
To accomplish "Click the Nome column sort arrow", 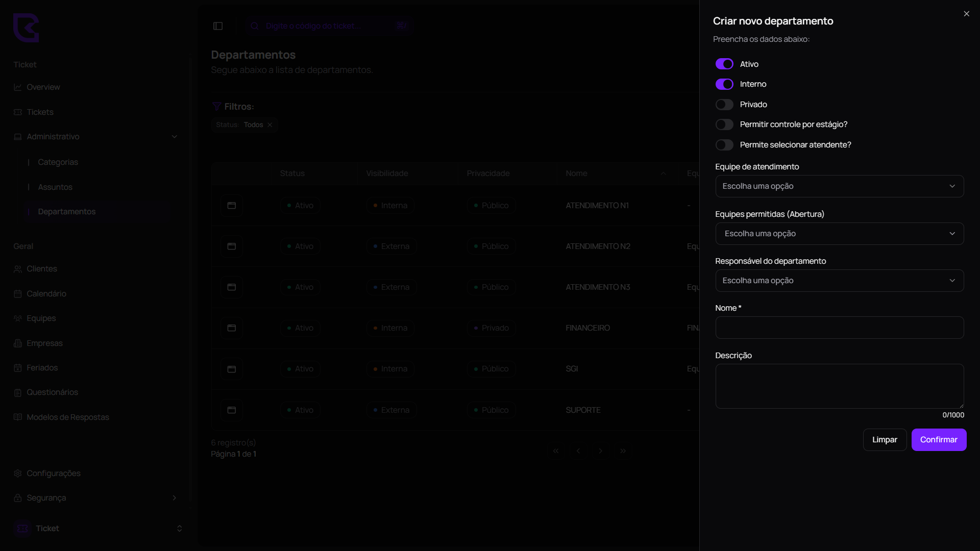I will tap(663, 173).
